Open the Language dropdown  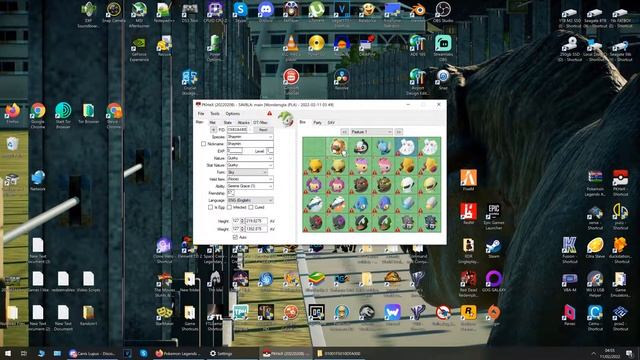[x=250, y=200]
